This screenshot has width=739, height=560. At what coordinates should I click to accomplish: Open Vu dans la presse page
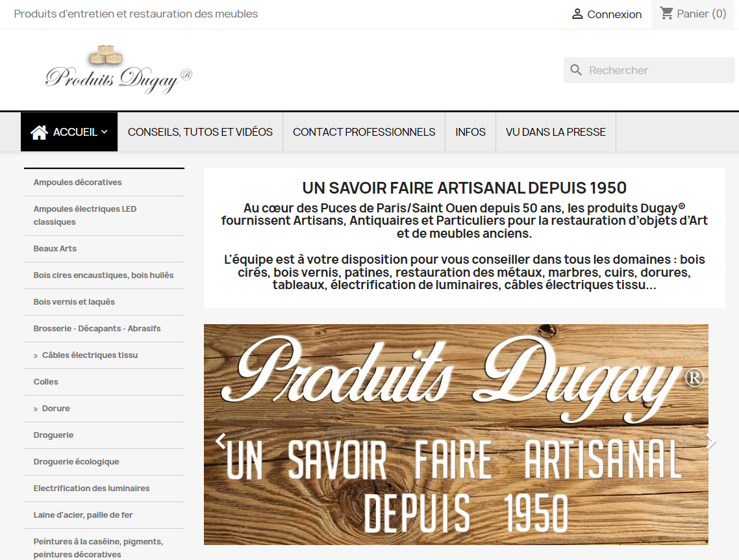[x=555, y=132]
